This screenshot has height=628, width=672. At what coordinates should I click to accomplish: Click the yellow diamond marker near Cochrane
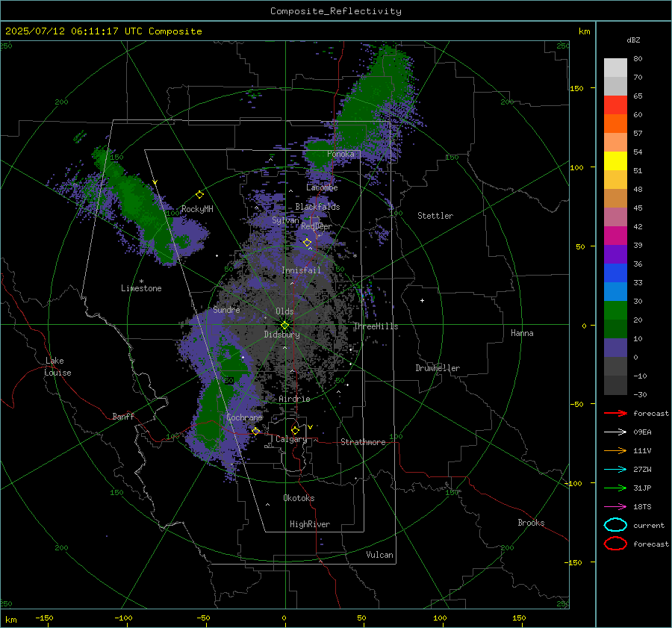[256, 431]
